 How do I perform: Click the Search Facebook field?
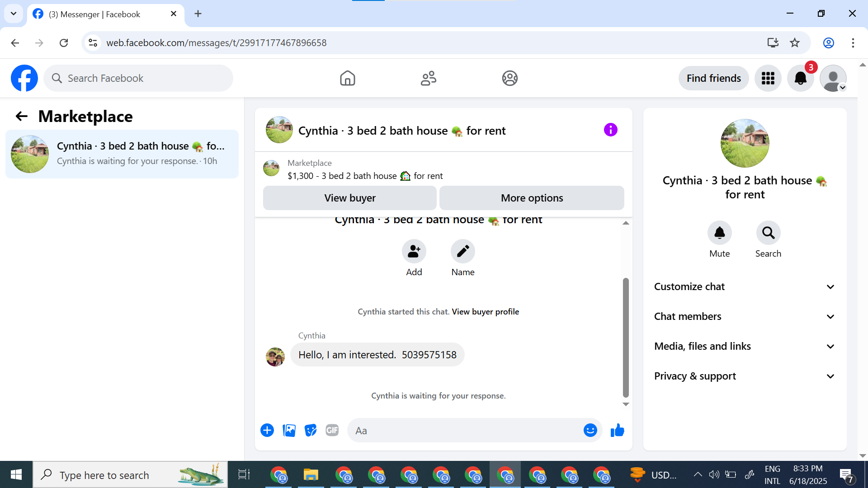point(138,78)
